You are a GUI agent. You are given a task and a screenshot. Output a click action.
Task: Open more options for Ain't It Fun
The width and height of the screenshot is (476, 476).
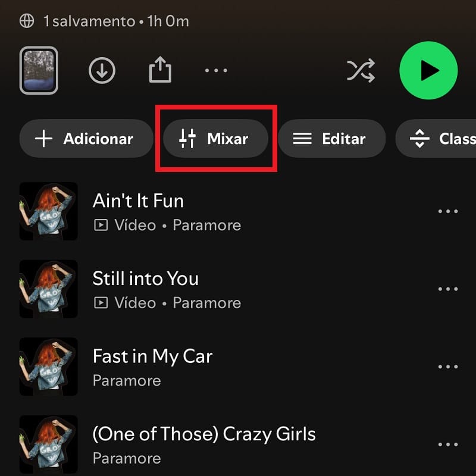pyautogui.click(x=448, y=211)
